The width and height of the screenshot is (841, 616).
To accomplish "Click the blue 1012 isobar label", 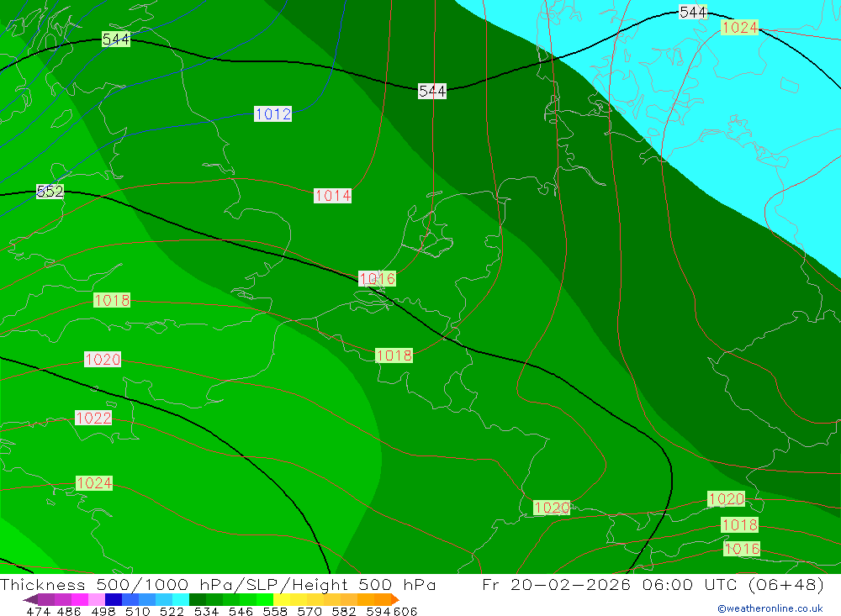I will [x=273, y=114].
